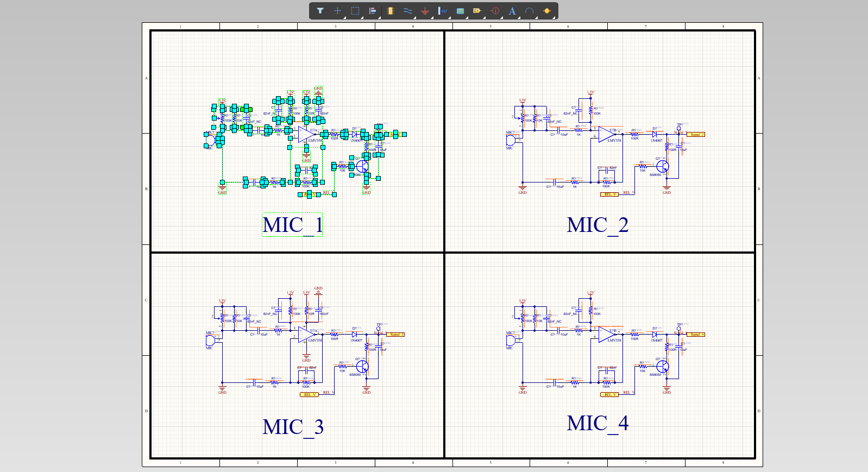Screen dimensions: 868x472
Task: Select the MIC_2 title text
Action: coord(597,225)
